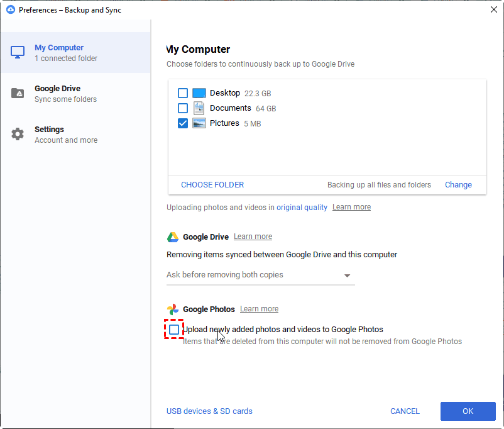Confirm with the OK button

pos(468,411)
